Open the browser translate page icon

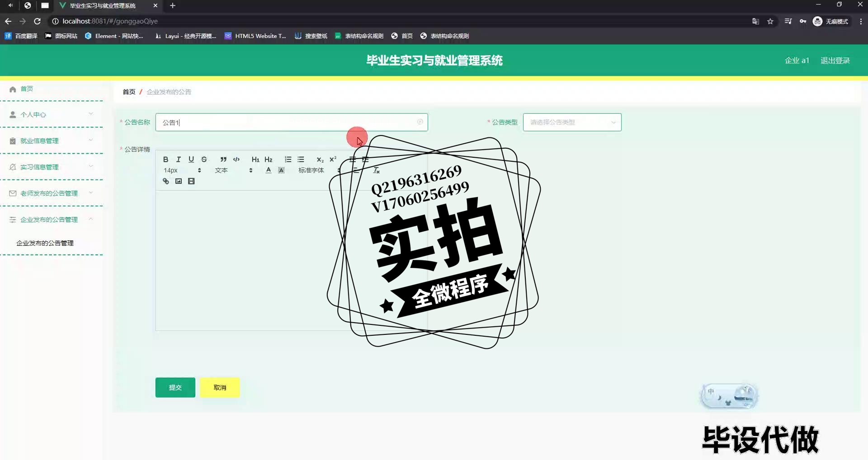tap(755, 21)
